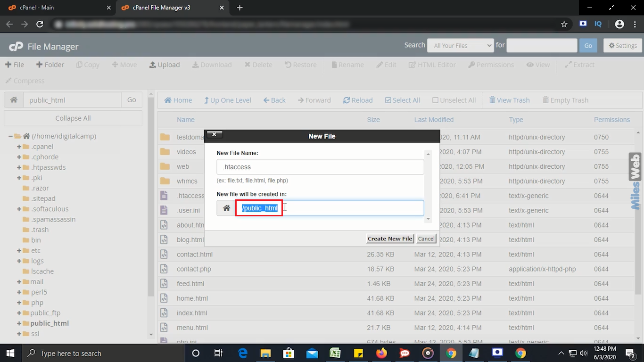Click the Upload toolbar button

point(165,65)
